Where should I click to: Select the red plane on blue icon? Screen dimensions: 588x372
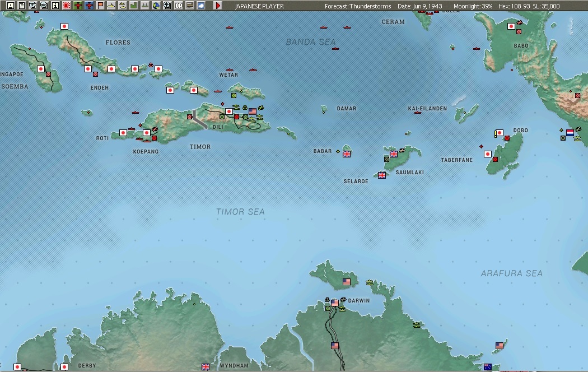click(x=89, y=5)
